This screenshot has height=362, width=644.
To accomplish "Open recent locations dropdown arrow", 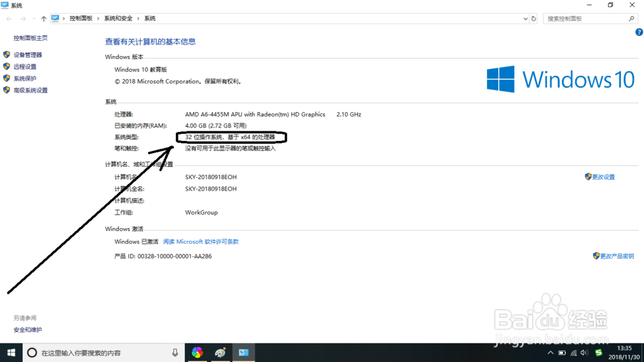I will point(33,19).
